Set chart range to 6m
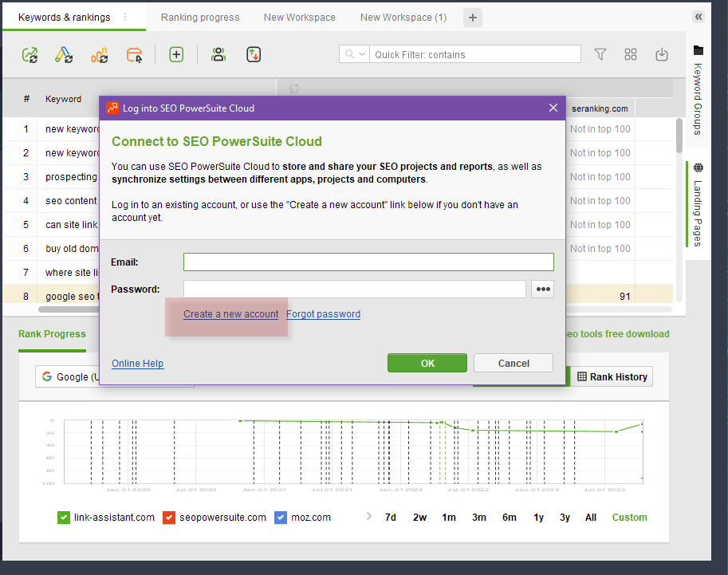Viewport: 728px width, 575px height. point(510,518)
